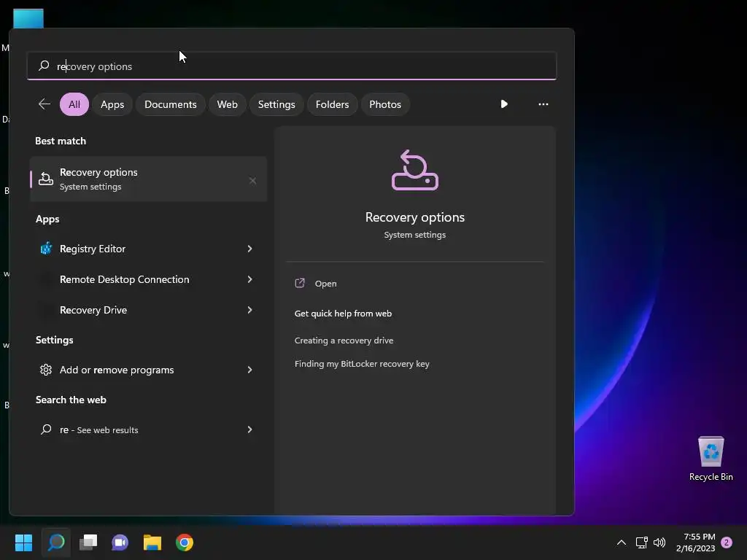Switch to the Settings filter tab
747x560 pixels.
[276, 104]
